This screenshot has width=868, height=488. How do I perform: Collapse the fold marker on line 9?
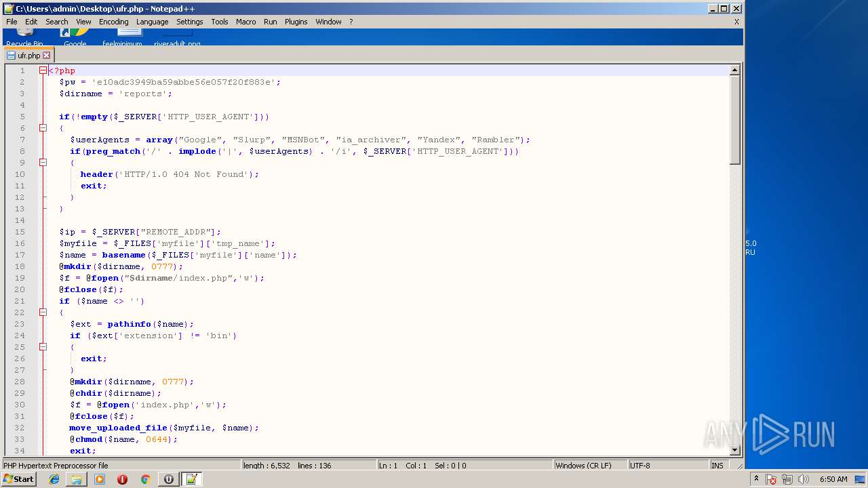coord(43,163)
